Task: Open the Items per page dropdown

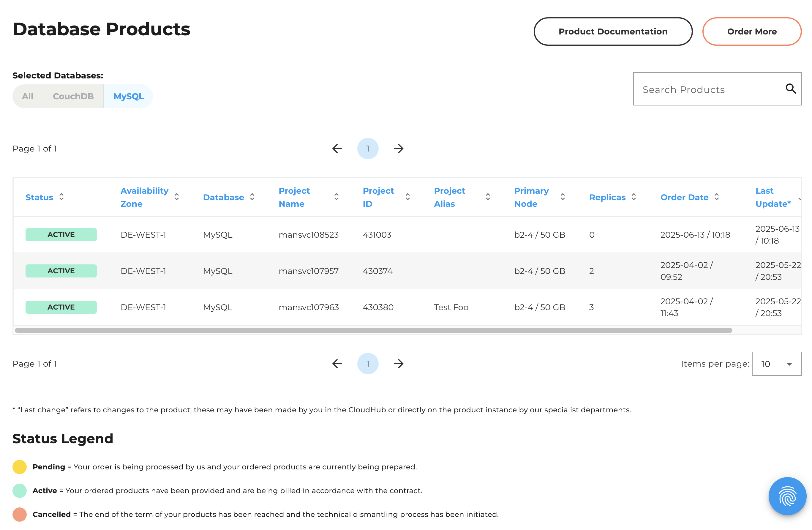Action: pos(777,364)
